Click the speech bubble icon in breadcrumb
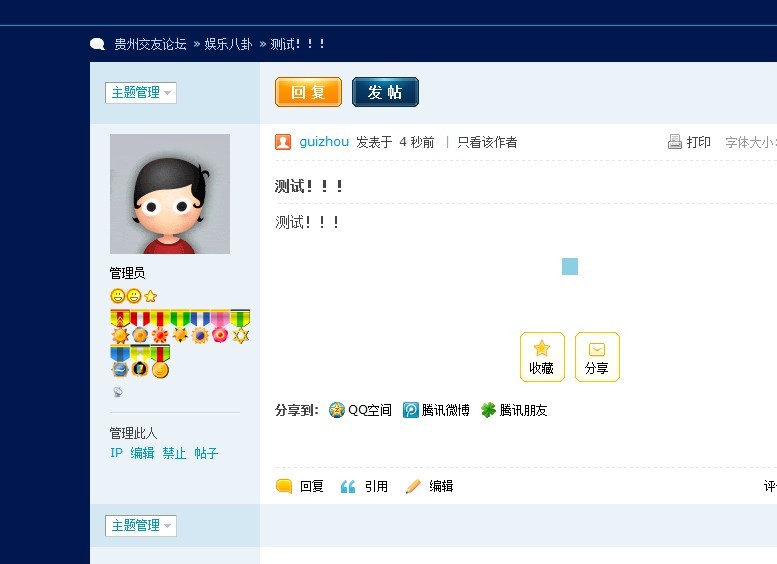The width and height of the screenshot is (777, 564). click(97, 44)
